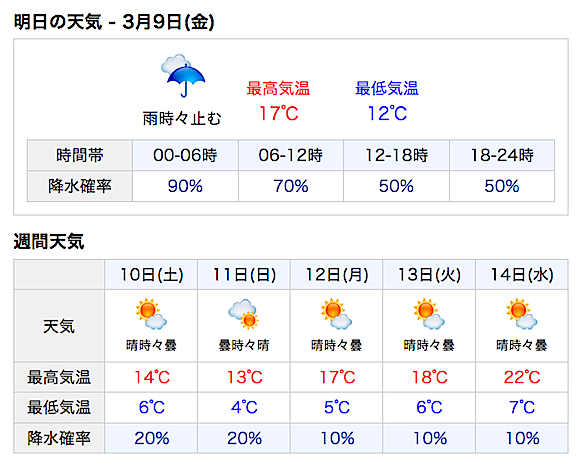This screenshot has height=461, width=576.
Task: Click the weather icon for 13日(火)
Action: pos(429,314)
